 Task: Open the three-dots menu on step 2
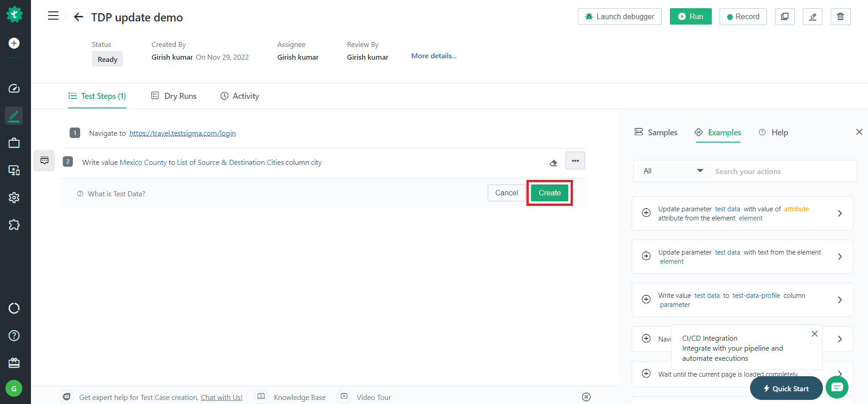point(575,161)
